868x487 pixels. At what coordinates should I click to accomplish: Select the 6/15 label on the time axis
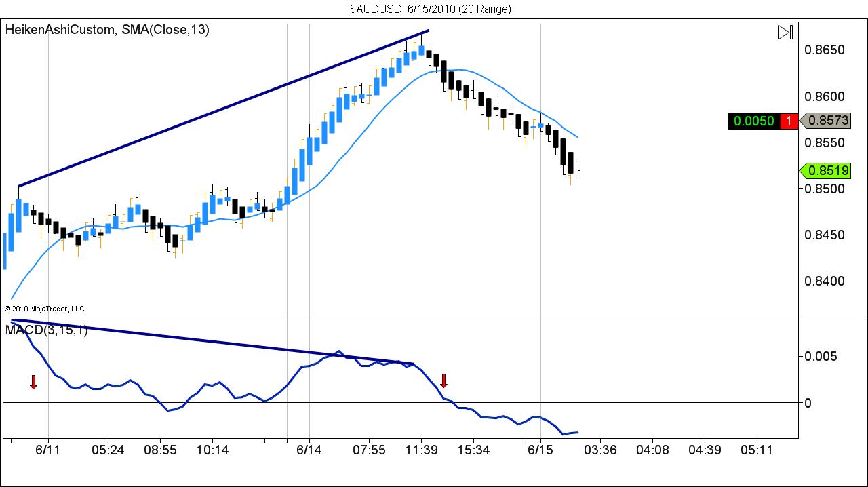pyautogui.click(x=540, y=449)
